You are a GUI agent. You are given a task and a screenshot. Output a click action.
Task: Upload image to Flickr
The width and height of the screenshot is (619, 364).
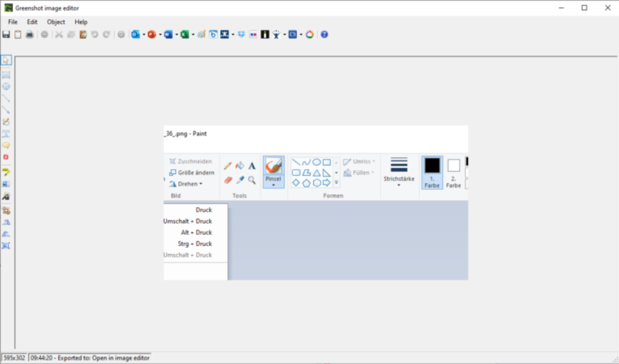click(254, 35)
